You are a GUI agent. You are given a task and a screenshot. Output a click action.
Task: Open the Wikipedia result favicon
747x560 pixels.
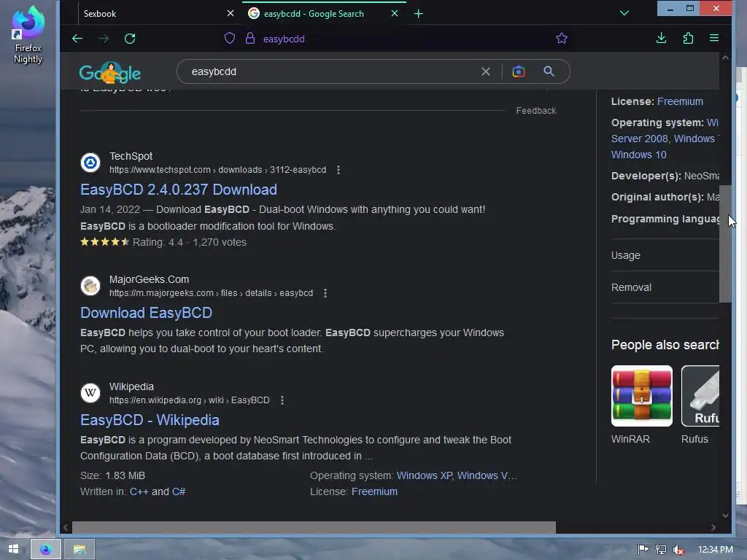(x=90, y=393)
